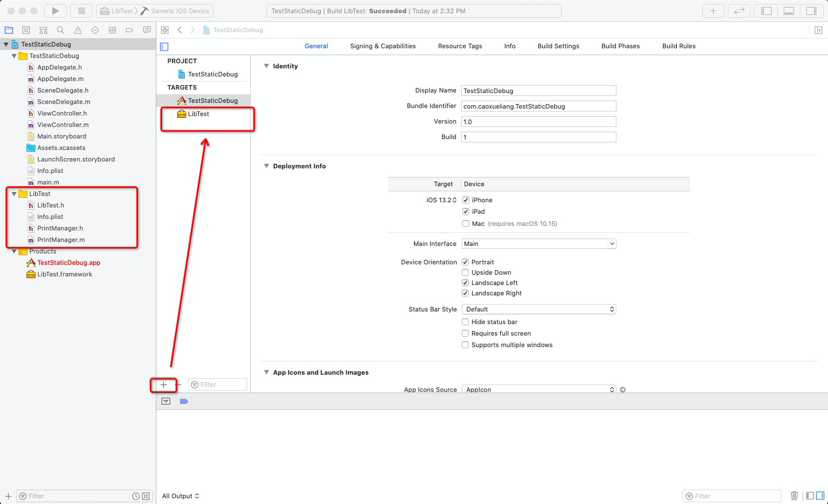Open the App Icons Source dropdown
Screen dimensions: 828x504
539,389
